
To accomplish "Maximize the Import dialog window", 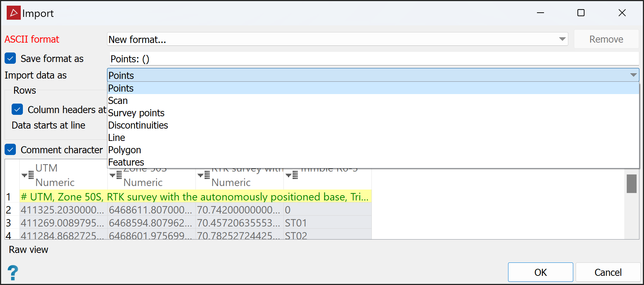I will 581,13.
